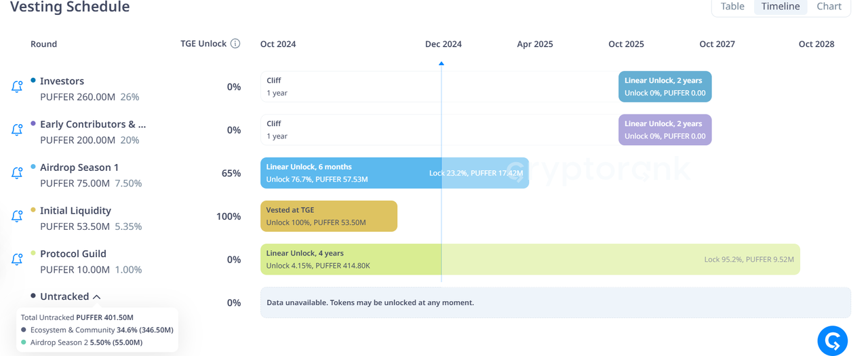Click Ecosystem & Community untracked entry

[97, 330]
